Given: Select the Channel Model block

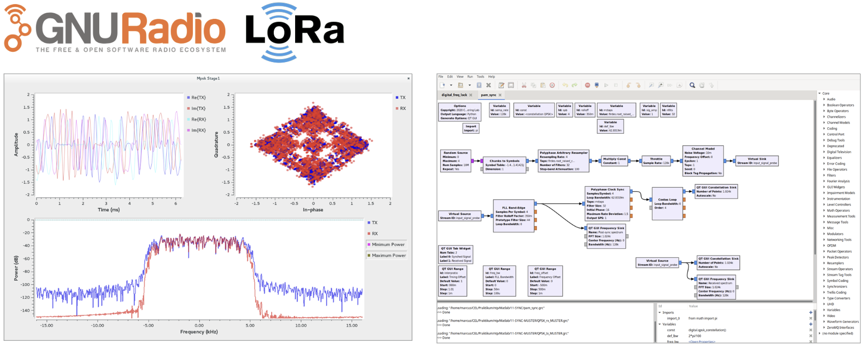Looking at the screenshot, I should (703, 161).
